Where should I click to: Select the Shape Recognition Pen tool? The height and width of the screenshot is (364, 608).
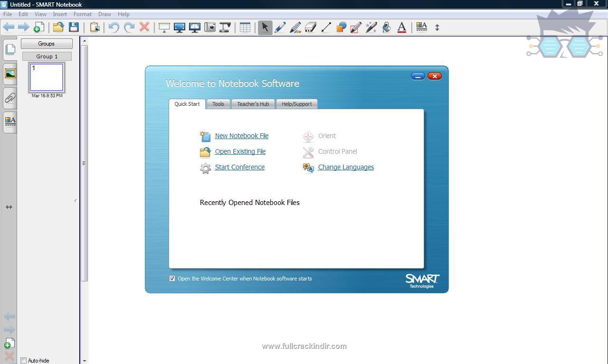pos(356,27)
